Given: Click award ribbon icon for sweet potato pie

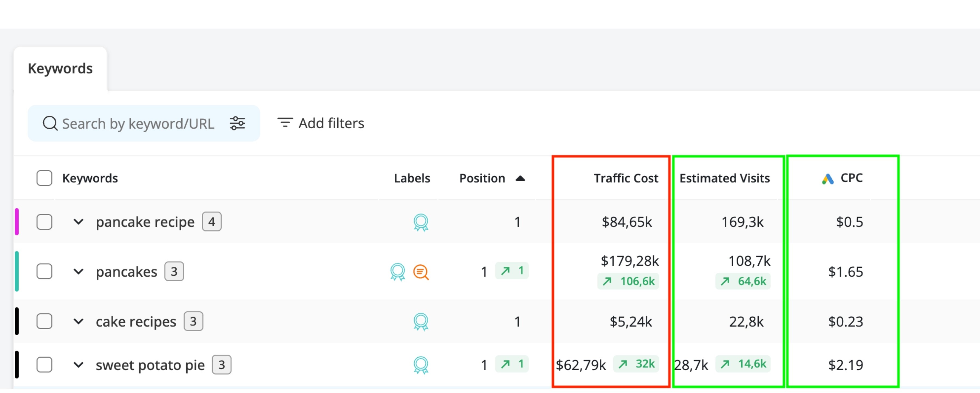Looking at the screenshot, I should pos(421,365).
